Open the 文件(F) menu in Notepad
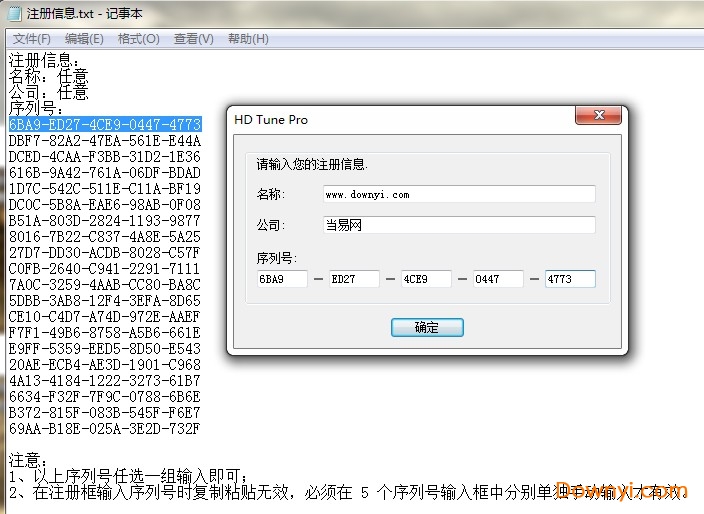The width and height of the screenshot is (704, 514). pyautogui.click(x=31, y=39)
